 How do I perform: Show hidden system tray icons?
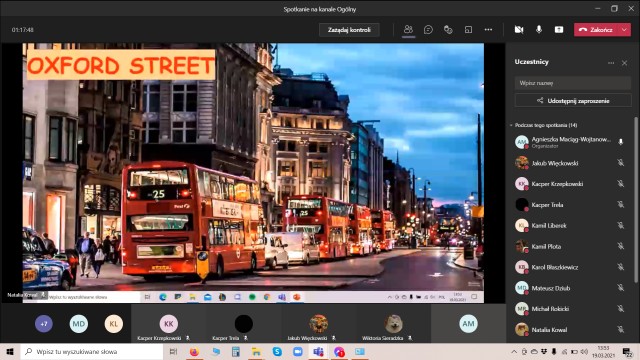(x=514, y=351)
